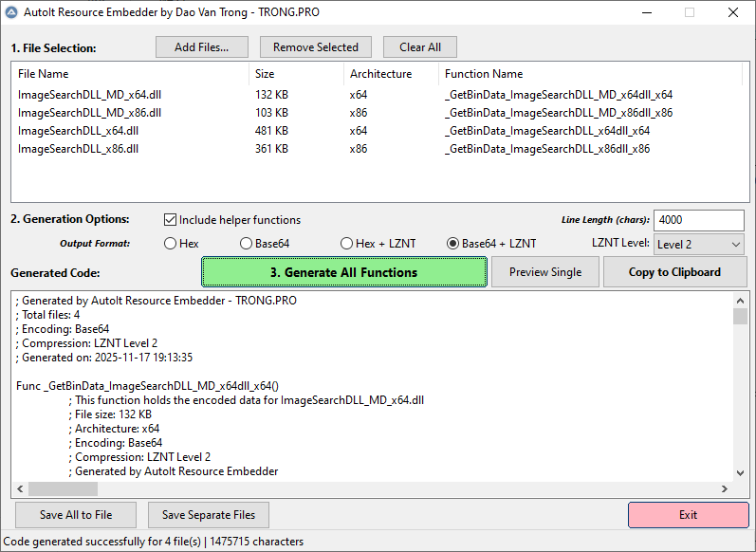This screenshot has width=756, height=552.
Task: Click _GetBinData_ImageSearchDLL_x86dll_x86 function name cell
Action: pyautogui.click(x=547, y=149)
